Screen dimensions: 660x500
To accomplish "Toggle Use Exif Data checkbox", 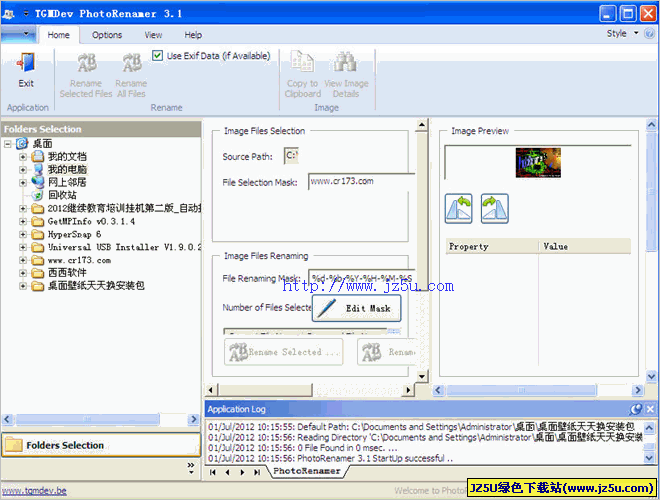I will (157, 56).
